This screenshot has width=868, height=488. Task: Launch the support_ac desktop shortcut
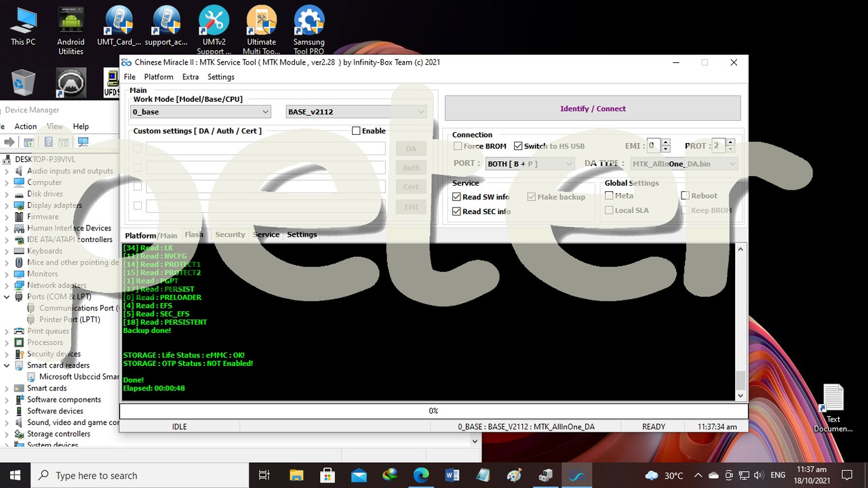point(166,27)
